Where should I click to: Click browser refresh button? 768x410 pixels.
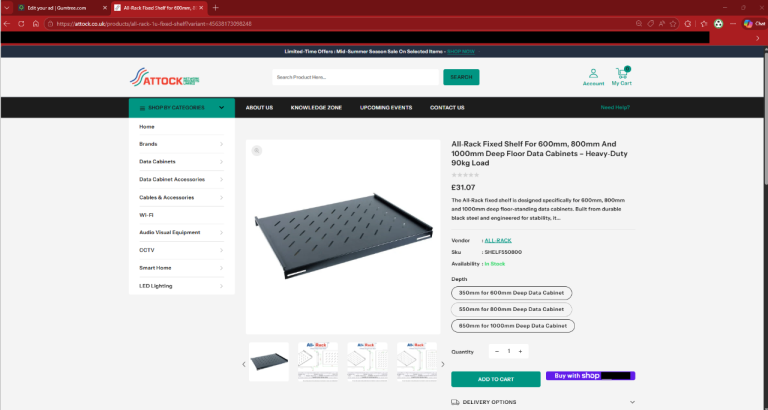[36, 23]
